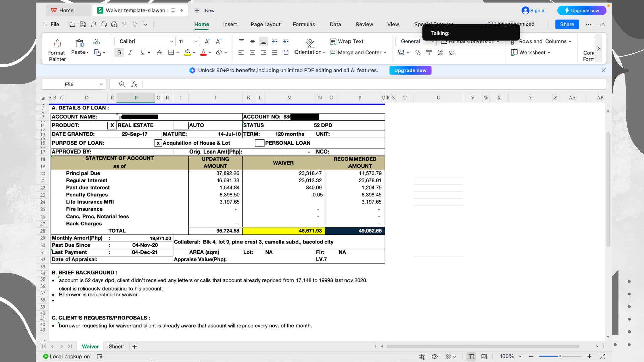Image resolution: width=644 pixels, height=362 pixels.
Task: Expand the font size dropdown
Action: (x=196, y=41)
